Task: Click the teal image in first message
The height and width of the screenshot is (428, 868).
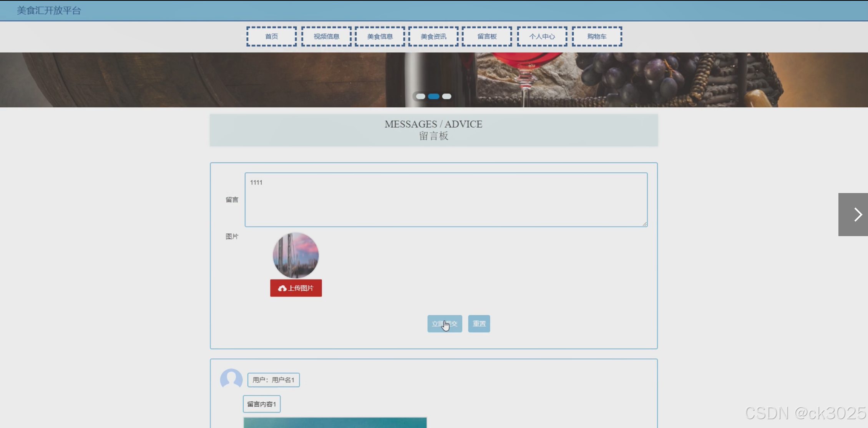Action: coord(335,422)
